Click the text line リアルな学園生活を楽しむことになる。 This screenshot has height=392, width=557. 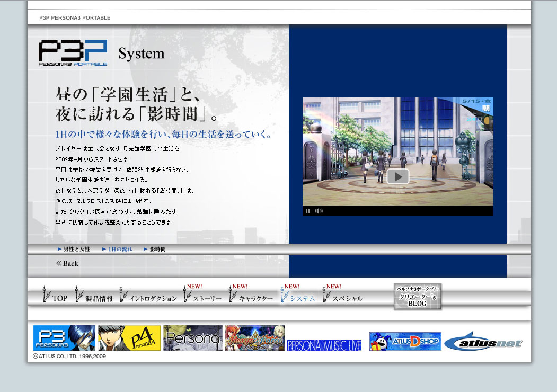pos(101,180)
